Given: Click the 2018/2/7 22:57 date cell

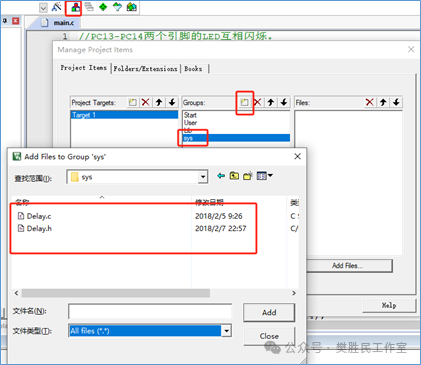Looking at the screenshot, I should pyautogui.click(x=221, y=229).
